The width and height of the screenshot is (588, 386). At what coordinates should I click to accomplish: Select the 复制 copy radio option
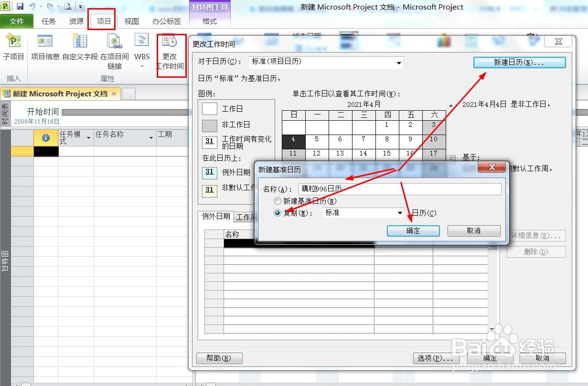pos(277,213)
